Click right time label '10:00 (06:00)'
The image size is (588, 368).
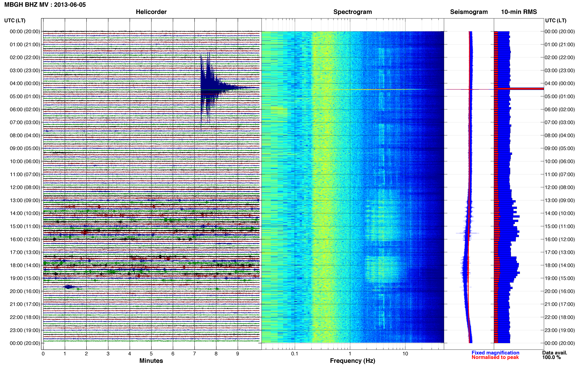(x=560, y=161)
